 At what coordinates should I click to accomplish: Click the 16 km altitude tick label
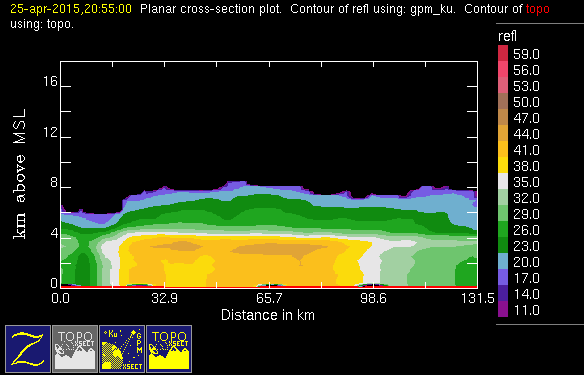tap(50, 81)
